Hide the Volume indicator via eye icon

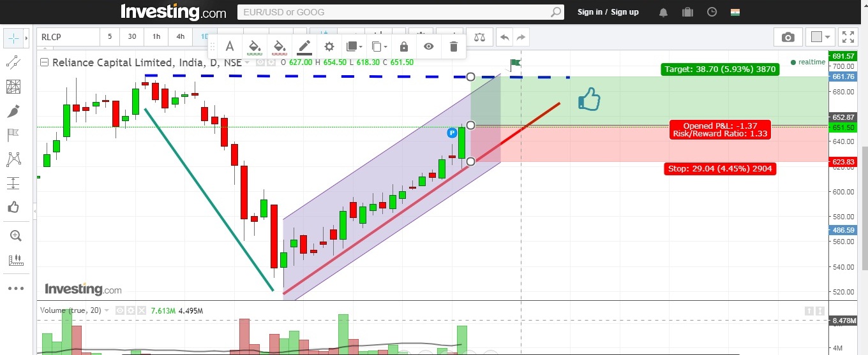(x=120, y=310)
